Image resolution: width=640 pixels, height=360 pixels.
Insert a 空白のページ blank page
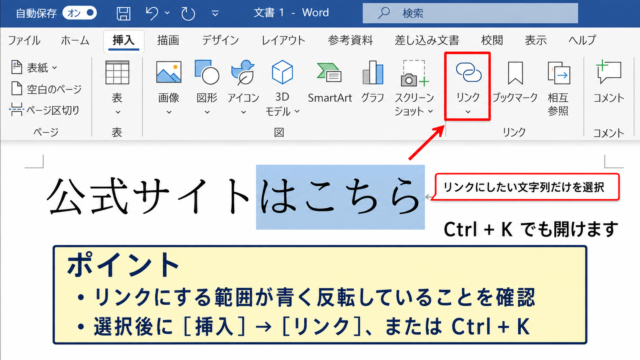(x=46, y=89)
